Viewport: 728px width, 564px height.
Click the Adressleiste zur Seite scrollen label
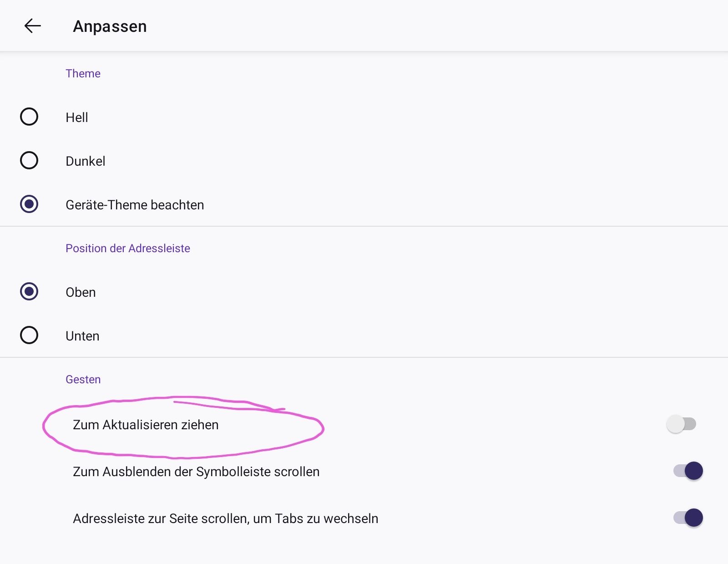coord(225,518)
